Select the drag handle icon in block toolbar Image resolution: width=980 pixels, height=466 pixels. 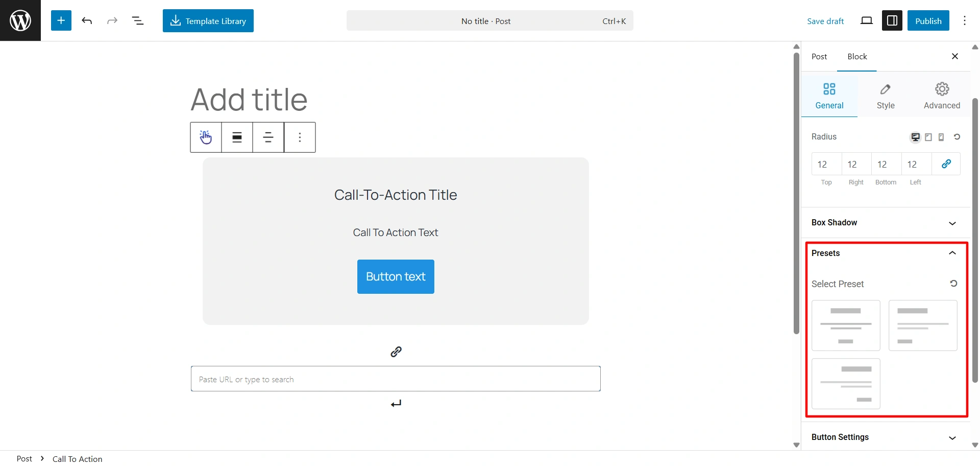coord(205,137)
